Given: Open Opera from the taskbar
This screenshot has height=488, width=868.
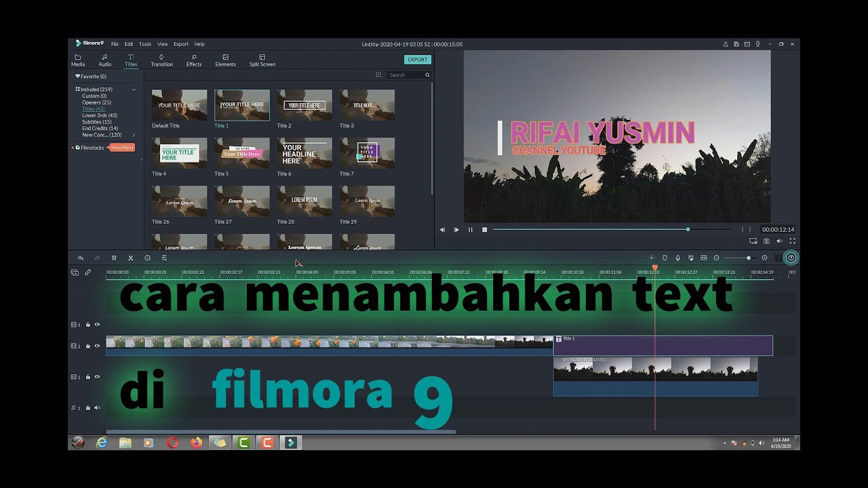Looking at the screenshot, I should [173, 443].
